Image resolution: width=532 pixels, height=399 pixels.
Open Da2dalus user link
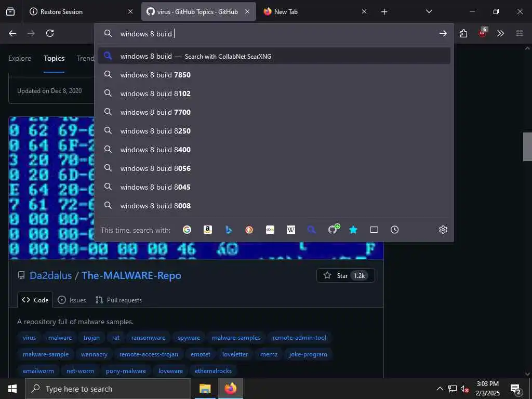pos(50,275)
